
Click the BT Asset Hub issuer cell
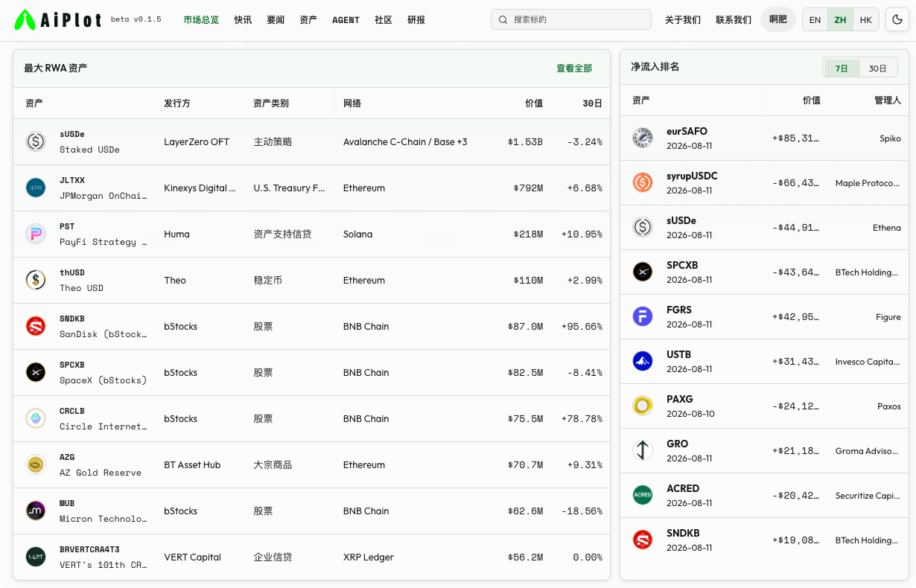(192, 464)
